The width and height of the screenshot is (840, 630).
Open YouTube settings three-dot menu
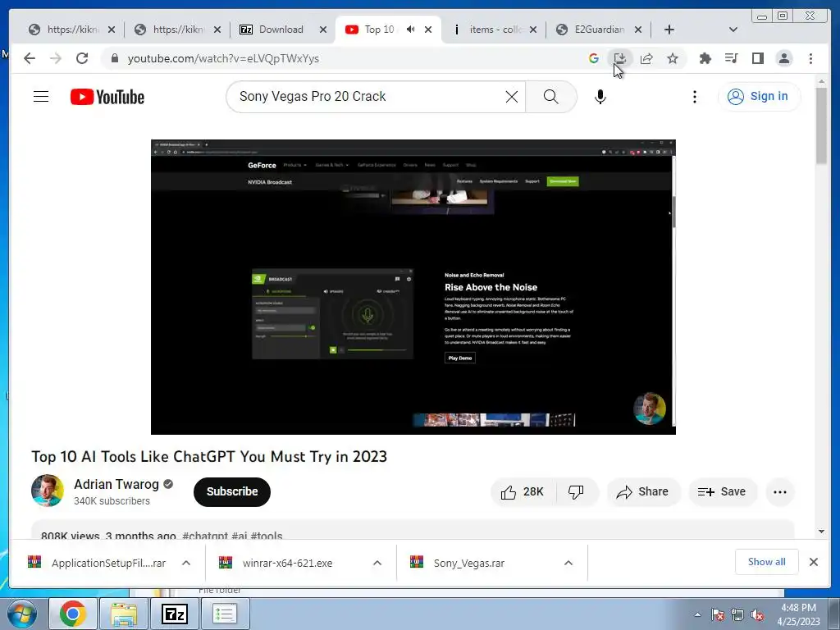(x=695, y=97)
